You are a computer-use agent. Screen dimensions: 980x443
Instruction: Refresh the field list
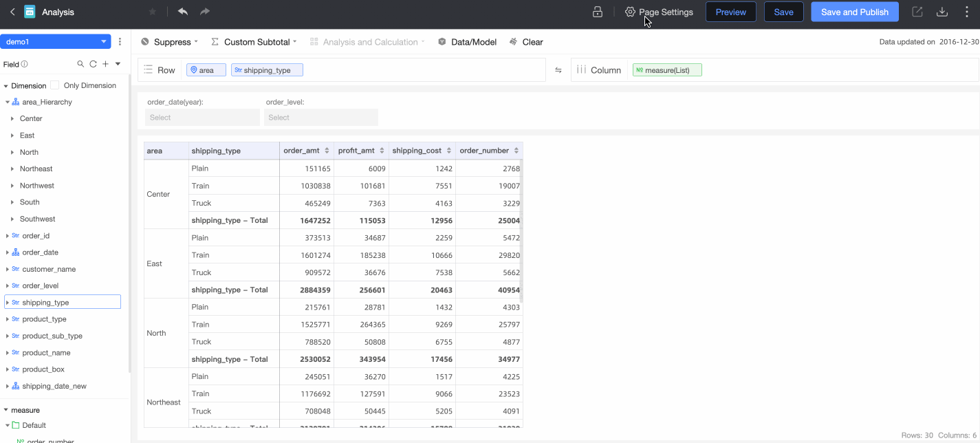pos(93,64)
